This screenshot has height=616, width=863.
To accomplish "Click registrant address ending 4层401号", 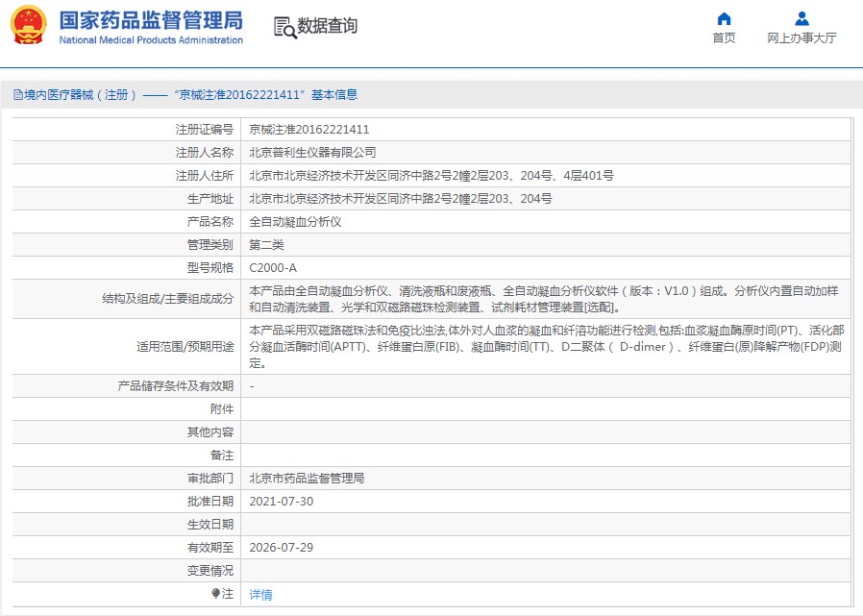I will click(x=431, y=176).
